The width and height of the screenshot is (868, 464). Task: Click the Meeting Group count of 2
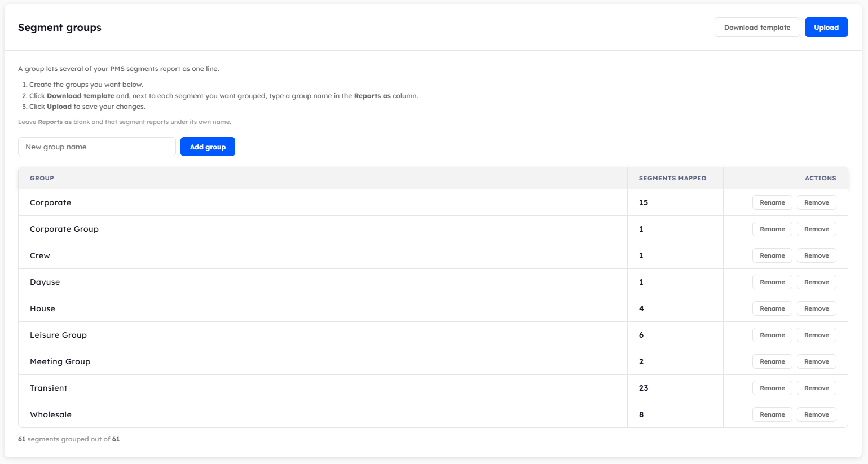pos(641,361)
